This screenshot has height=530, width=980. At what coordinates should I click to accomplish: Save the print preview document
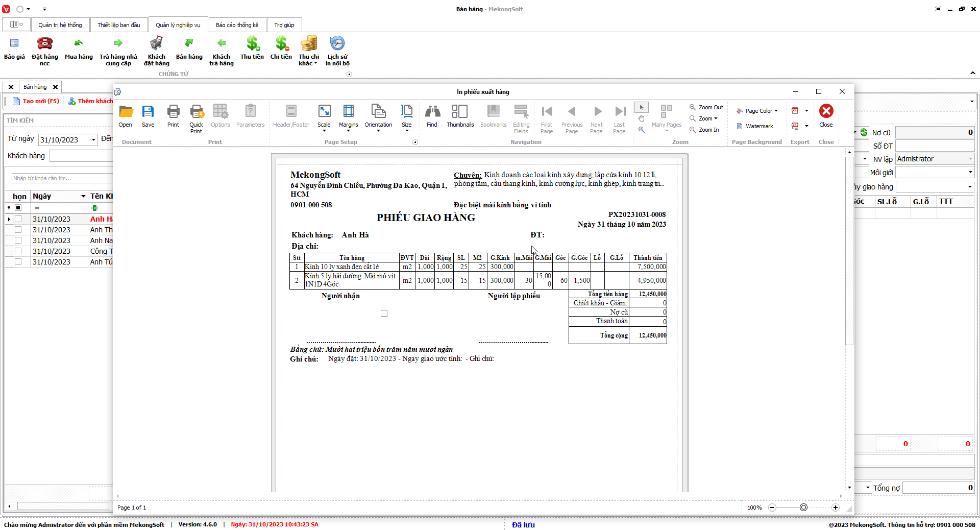point(148,116)
